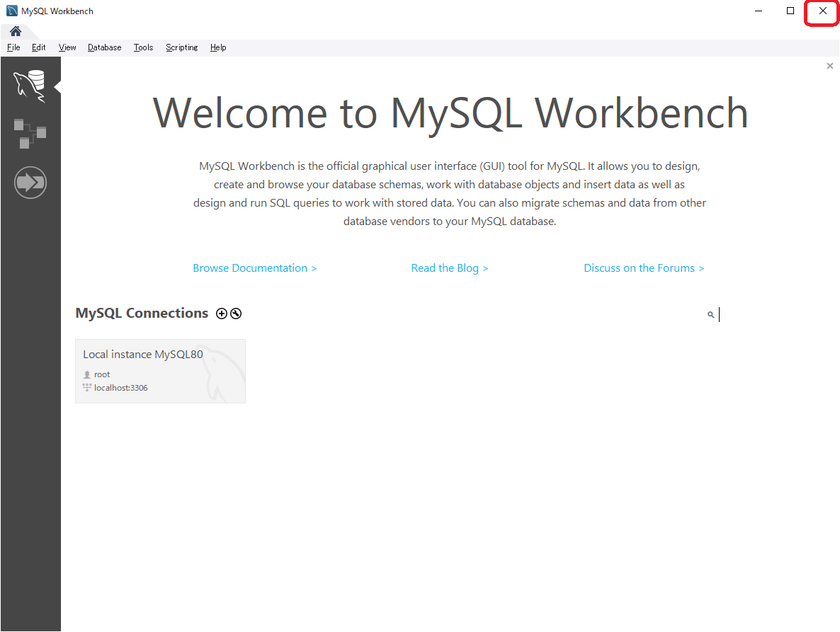Follow the Browse Documentation link
840x632 pixels.
tap(254, 268)
